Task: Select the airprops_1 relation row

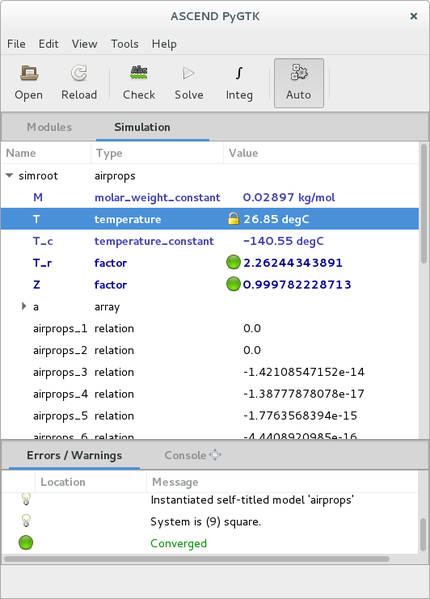Action: point(210,328)
